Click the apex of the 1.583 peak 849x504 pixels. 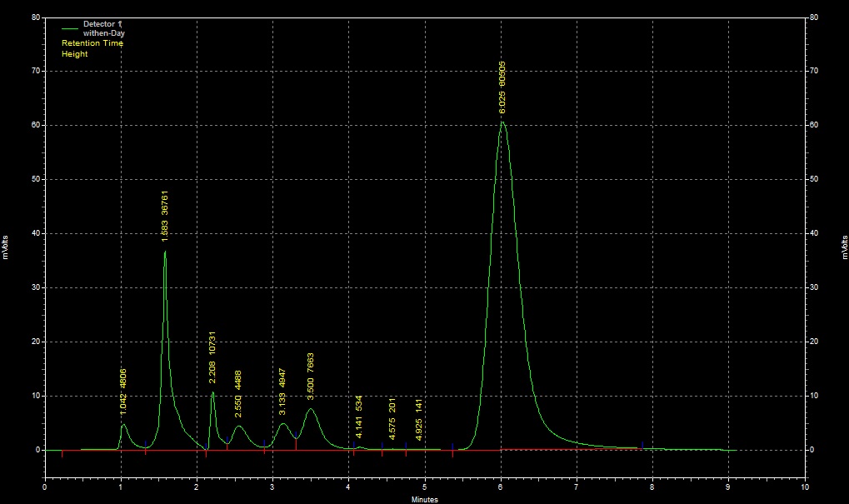click(165, 251)
